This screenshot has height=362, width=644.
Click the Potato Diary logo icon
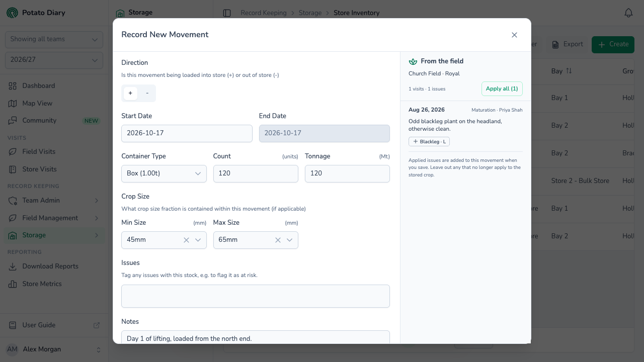point(12,13)
